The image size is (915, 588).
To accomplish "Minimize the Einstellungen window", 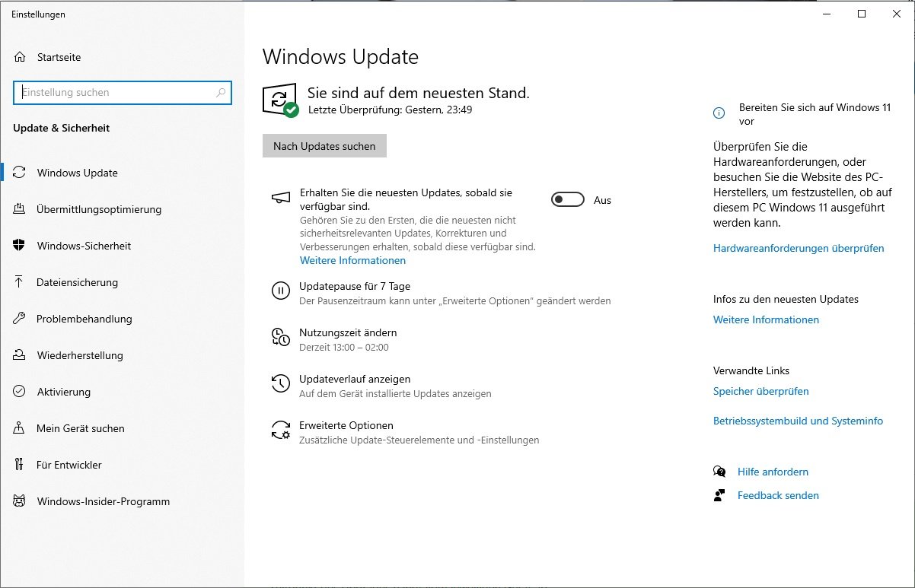I will [x=827, y=14].
